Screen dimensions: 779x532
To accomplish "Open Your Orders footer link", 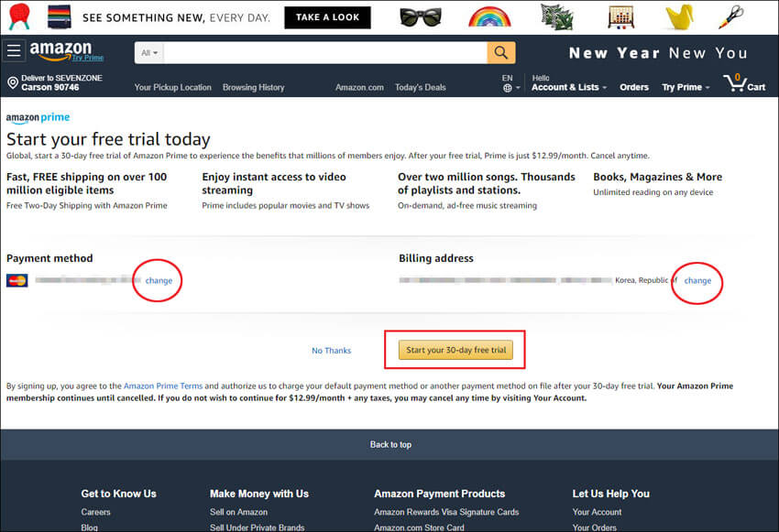I will pyautogui.click(x=594, y=527).
